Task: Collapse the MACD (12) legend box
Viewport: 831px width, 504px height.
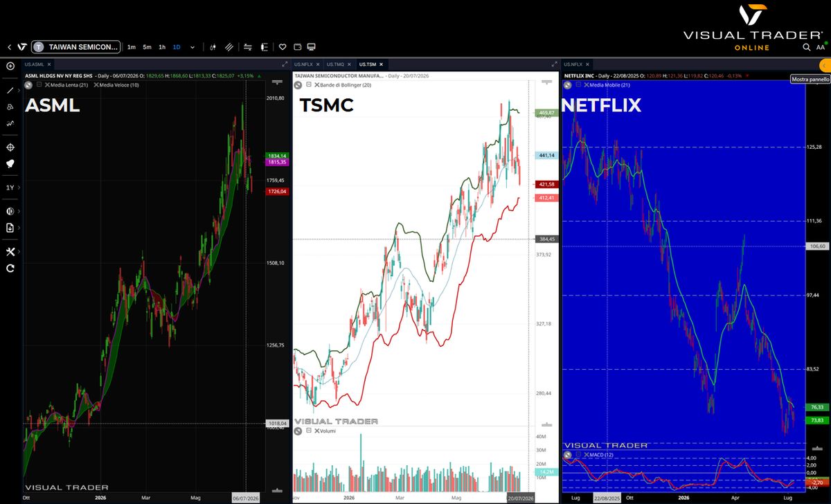Action: click(x=578, y=455)
